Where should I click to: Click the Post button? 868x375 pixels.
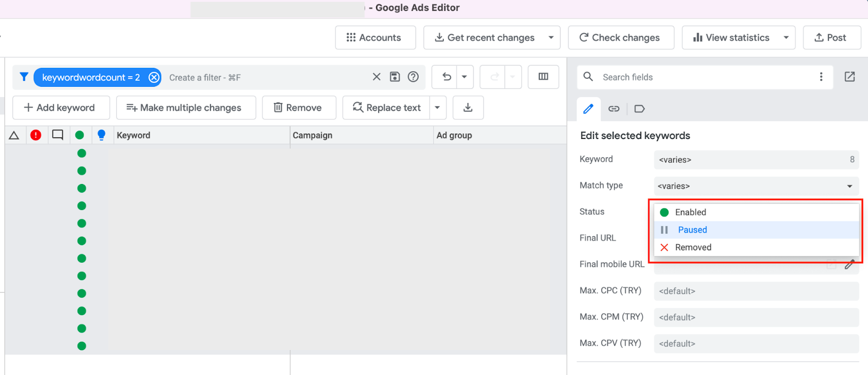[x=832, y=37]
